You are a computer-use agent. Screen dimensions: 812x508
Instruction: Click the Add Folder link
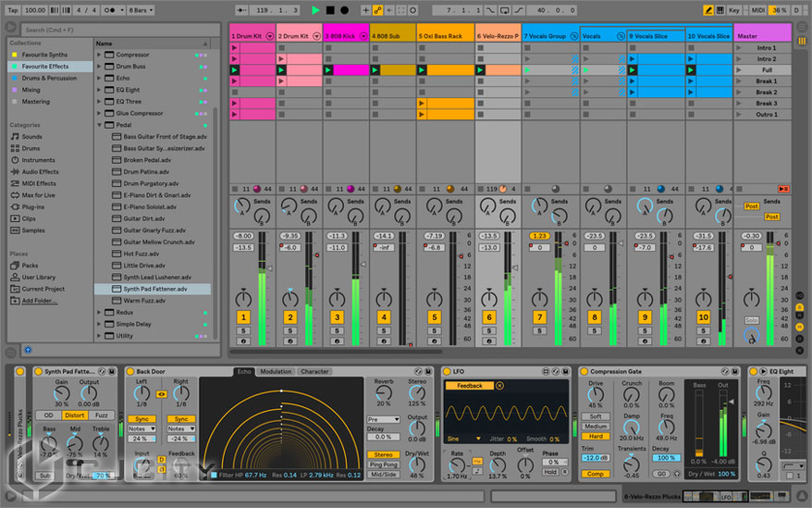[x=39, y=301]
